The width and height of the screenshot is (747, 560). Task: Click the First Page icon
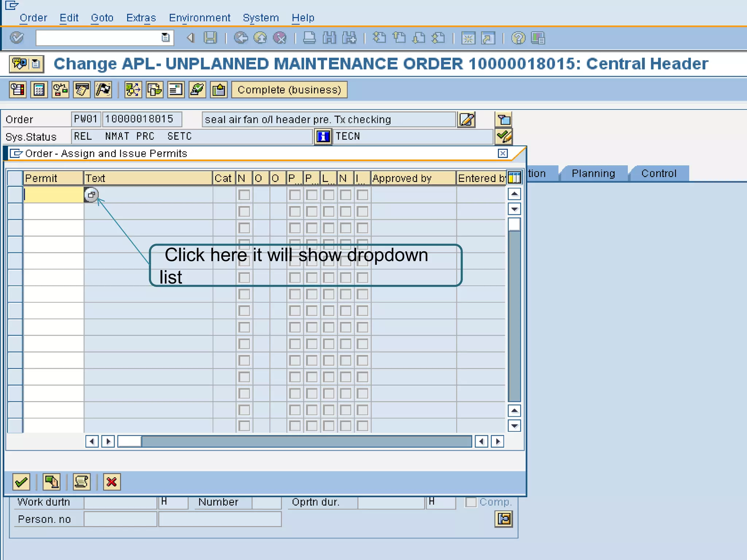click(379, 38)
